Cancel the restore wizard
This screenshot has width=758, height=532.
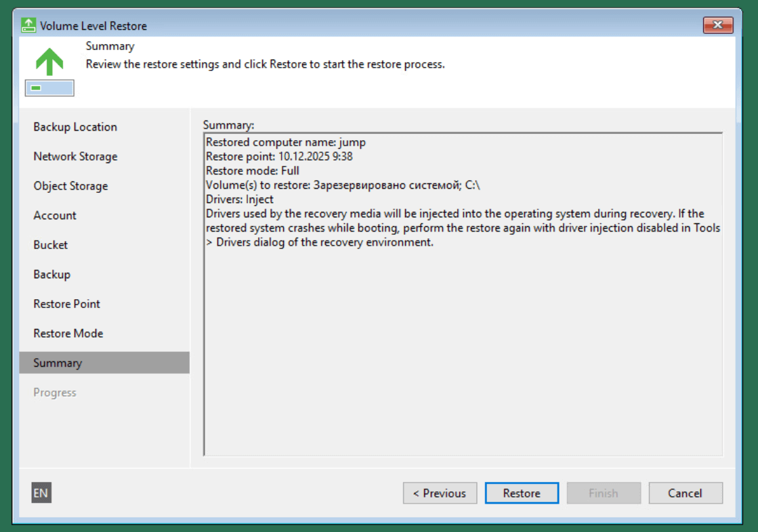pos(685,493)
